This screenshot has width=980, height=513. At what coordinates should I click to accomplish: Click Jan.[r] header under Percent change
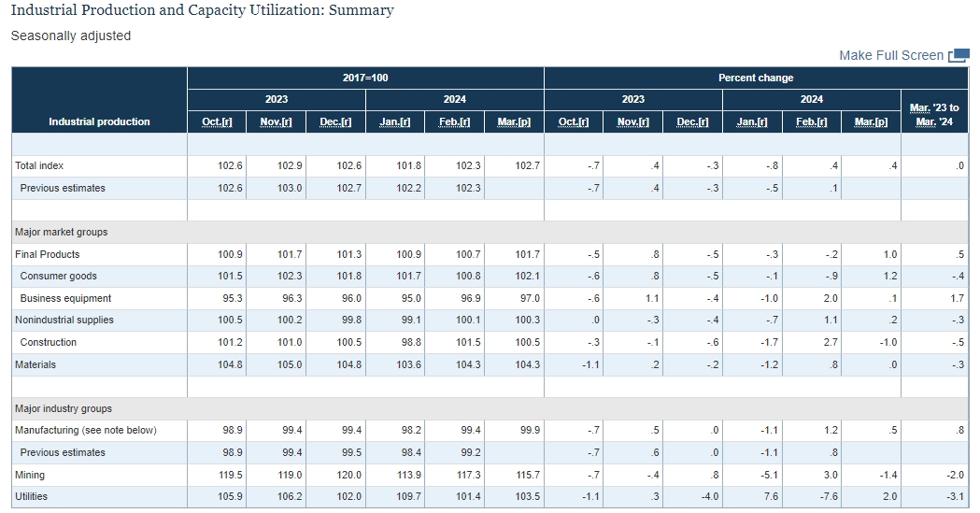pyautogui.click(x=752, y=122)
